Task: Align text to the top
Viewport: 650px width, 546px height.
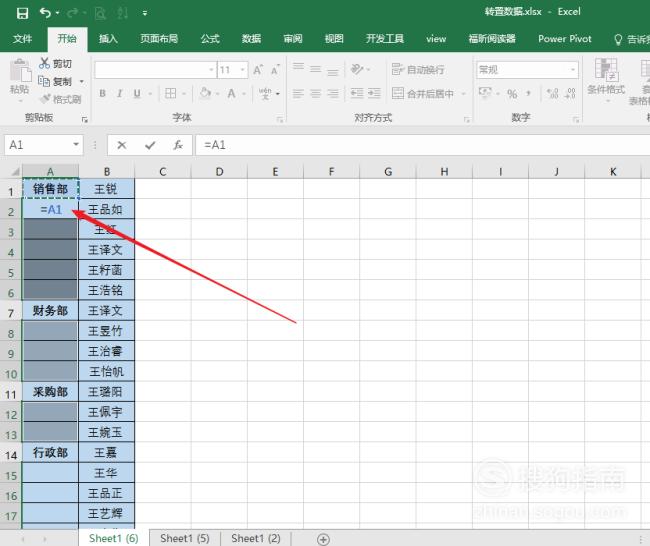Action: (298, 69)
